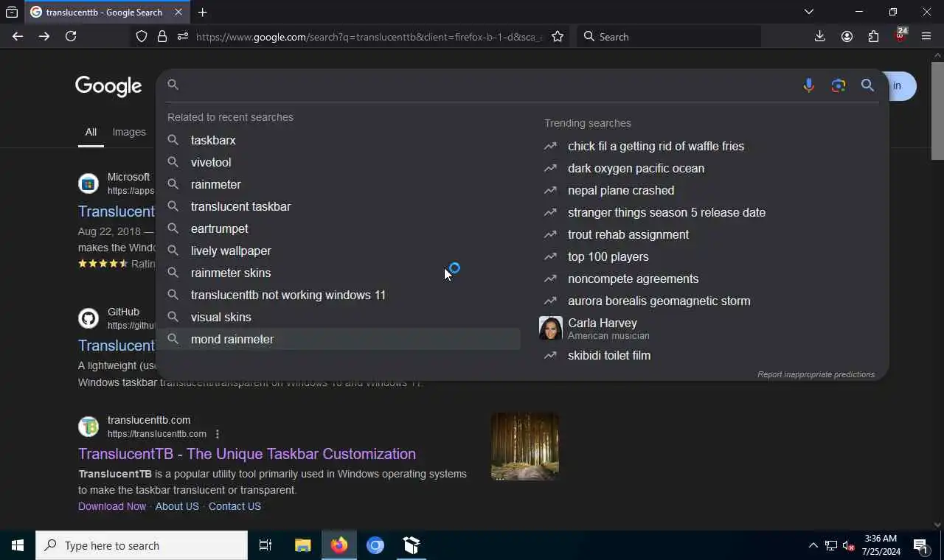
Task: Select the translucenttb Google Search browser tab
Action: (107, 12)
